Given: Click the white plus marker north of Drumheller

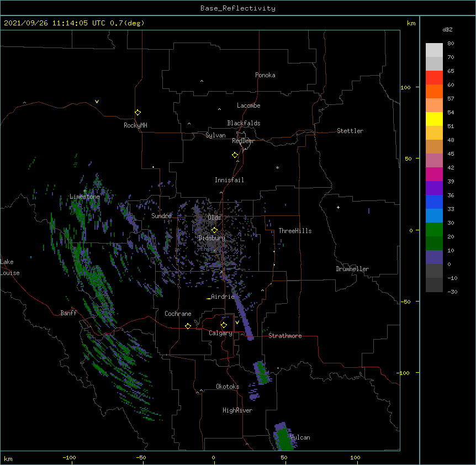Looking at the screenshot, I should coord(338,207).
